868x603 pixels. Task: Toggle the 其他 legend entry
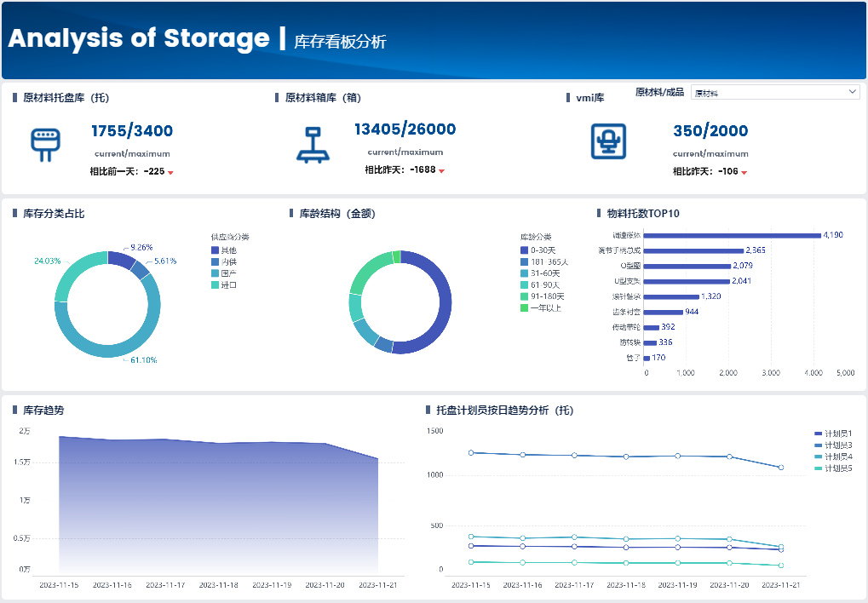pyautogui.click(x=224, y=250)
